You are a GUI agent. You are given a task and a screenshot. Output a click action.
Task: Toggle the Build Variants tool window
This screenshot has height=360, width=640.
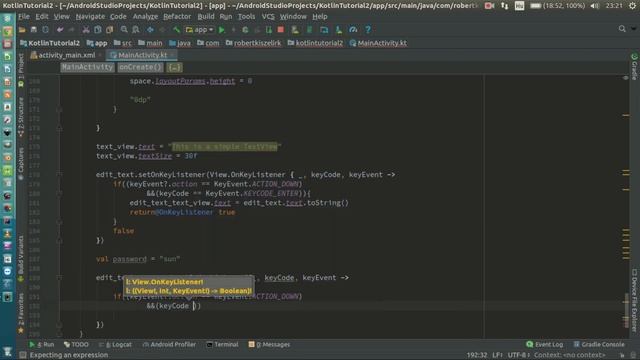tap(21, 258)
